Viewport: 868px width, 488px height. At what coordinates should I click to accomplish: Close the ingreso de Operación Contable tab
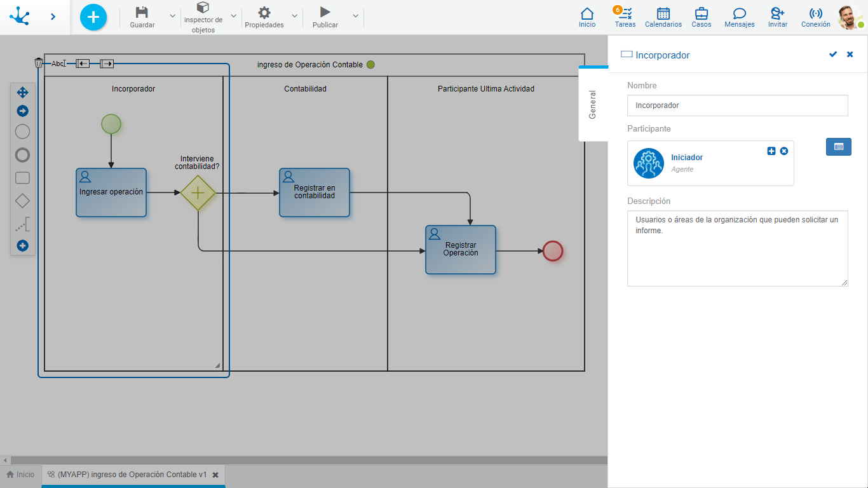(x=215, y=475)
